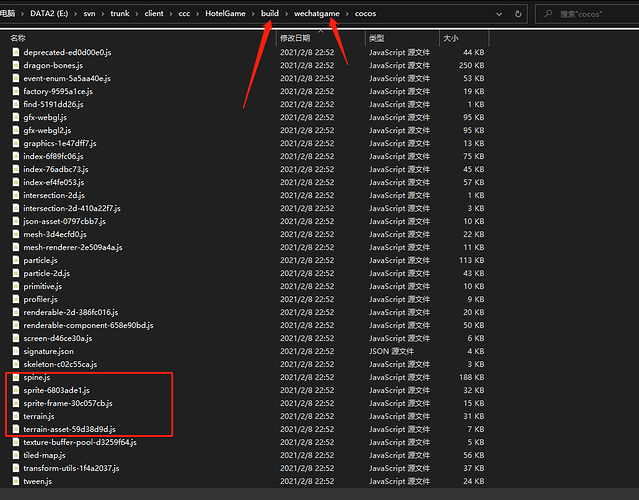Click the file icon beside tween.js
Screen dimensions: 639x500
(16, 481)
